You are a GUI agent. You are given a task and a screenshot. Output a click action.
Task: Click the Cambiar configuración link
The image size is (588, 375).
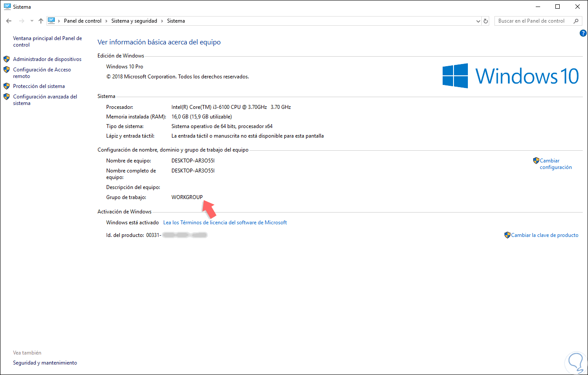click(x=556, y=164)
